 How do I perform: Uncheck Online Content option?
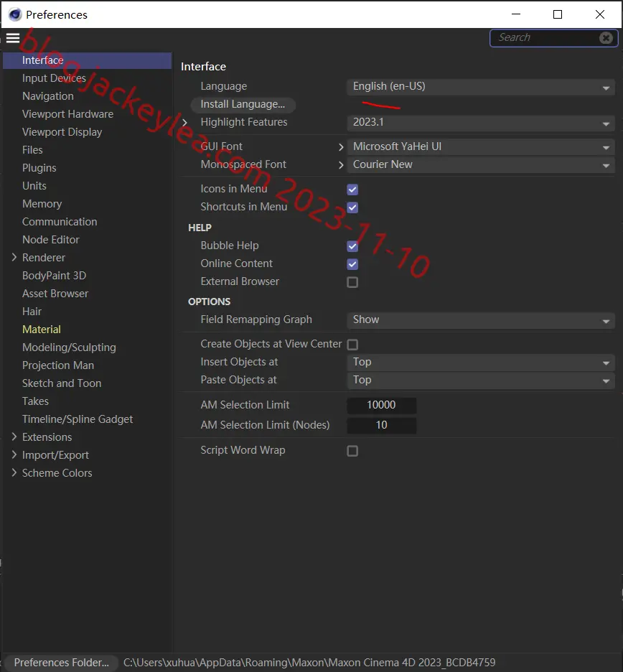352,264
